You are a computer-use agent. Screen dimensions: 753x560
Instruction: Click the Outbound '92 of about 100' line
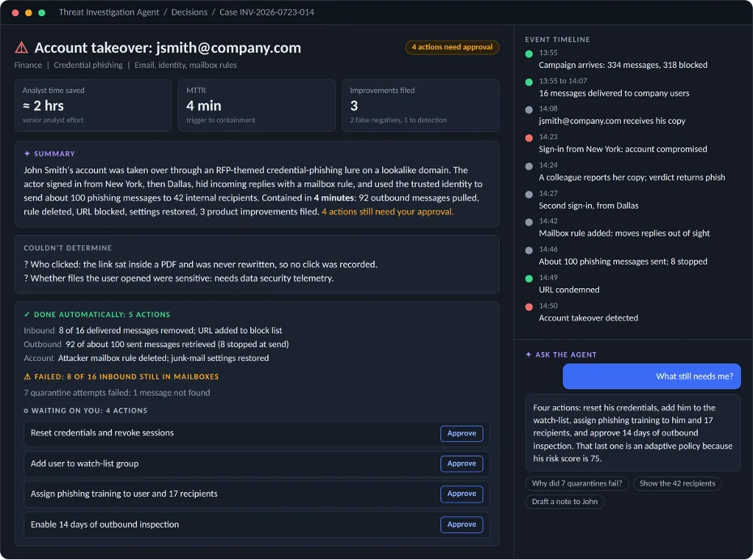pos(156,345)
